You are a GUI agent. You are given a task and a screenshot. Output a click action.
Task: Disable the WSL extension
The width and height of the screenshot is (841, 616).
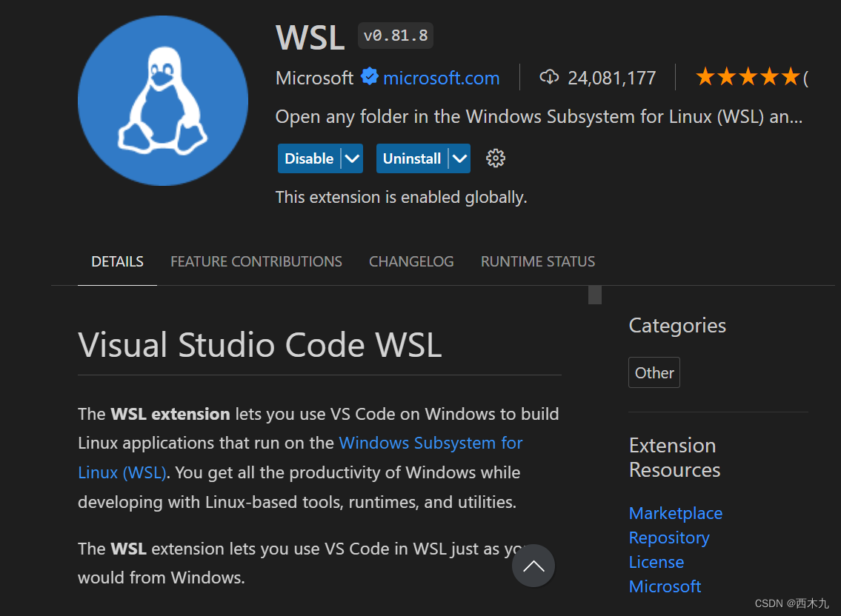click(x=307, y=158)
